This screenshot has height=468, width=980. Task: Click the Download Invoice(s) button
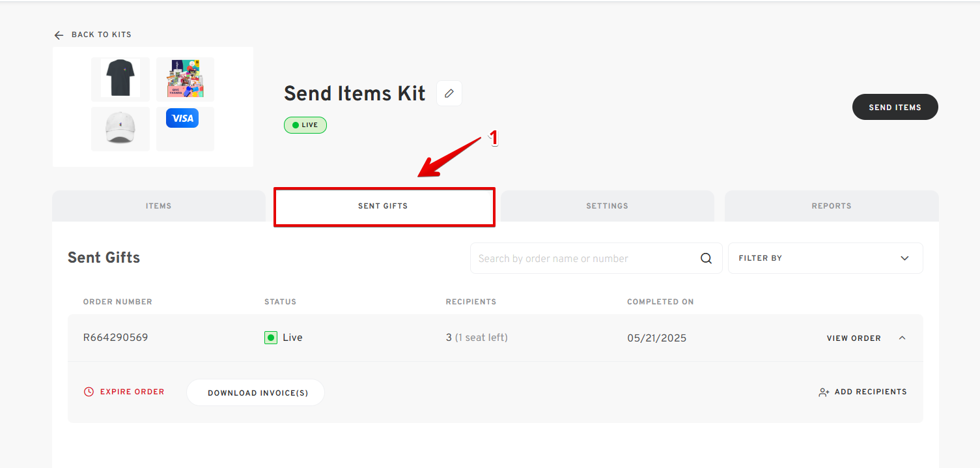coord(258,393)
